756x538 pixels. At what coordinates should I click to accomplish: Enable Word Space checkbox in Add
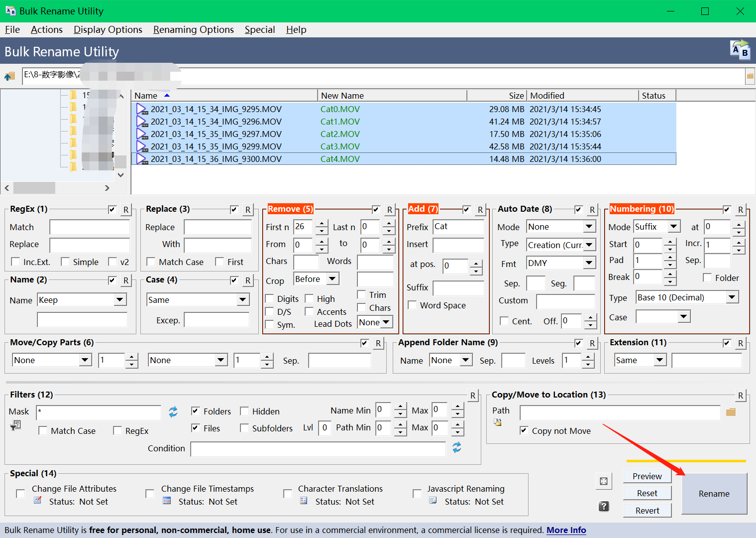point(412,305)
